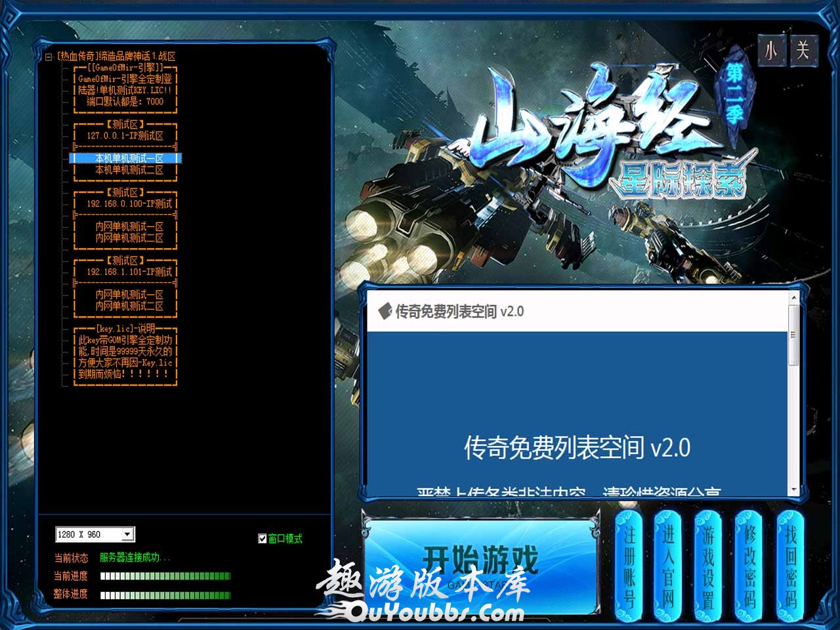This screenshot has width=840, height=630.
Task: Click the 传奇免费列表空间 v2.0 header title
Action: click(459, 311)
